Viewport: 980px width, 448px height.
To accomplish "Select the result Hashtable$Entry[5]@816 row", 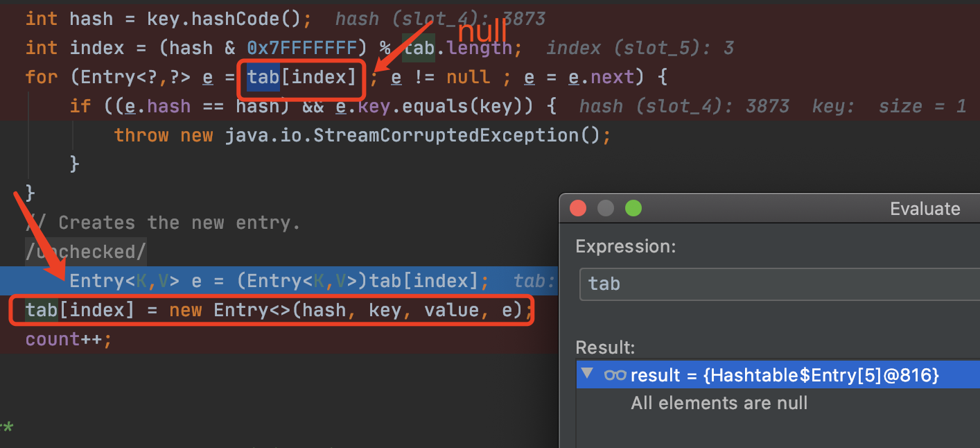I will point(785,375).
